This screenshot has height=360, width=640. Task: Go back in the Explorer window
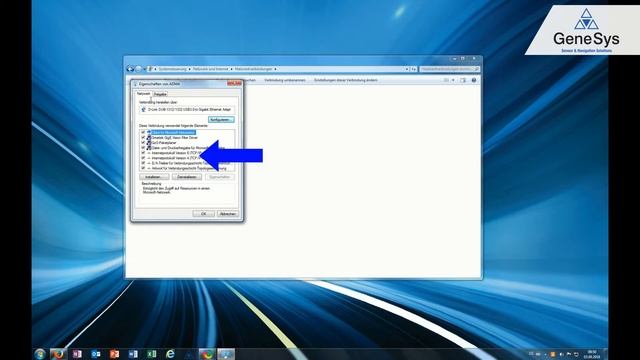click(130, 69)
